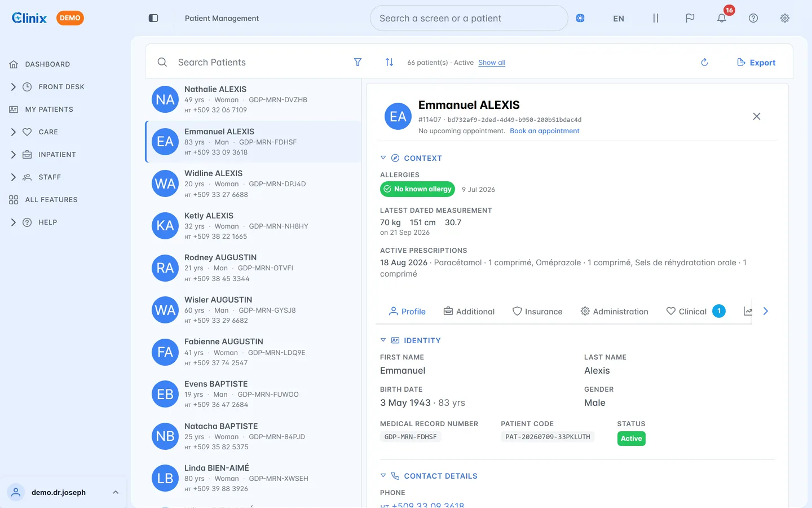Toggle the sidebar collapse icon

[x=153, y=18]
